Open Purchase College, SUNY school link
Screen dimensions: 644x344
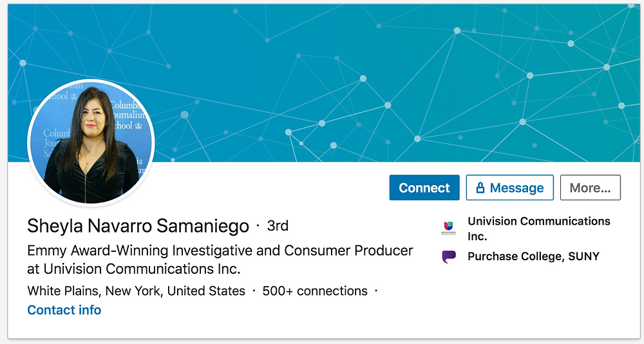click(533, 256)
